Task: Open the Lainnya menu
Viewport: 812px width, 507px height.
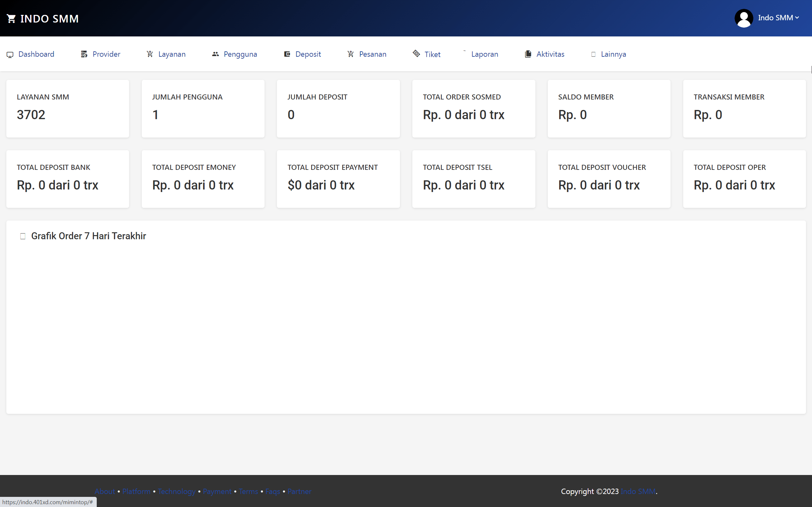Action: point(613,54)
